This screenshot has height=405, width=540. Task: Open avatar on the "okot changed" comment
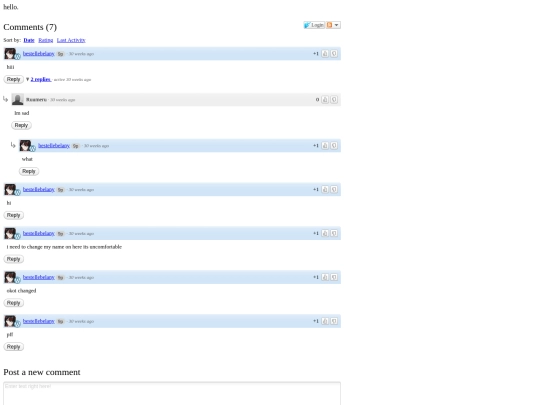pyautogui.click(x=10, y=277)
